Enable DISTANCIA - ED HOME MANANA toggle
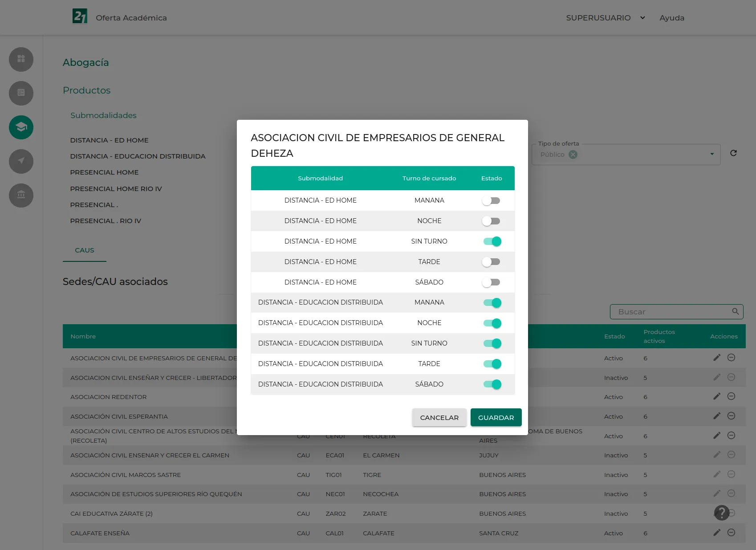The height and width of the screenshot is (550, 756). click(492, 200)
